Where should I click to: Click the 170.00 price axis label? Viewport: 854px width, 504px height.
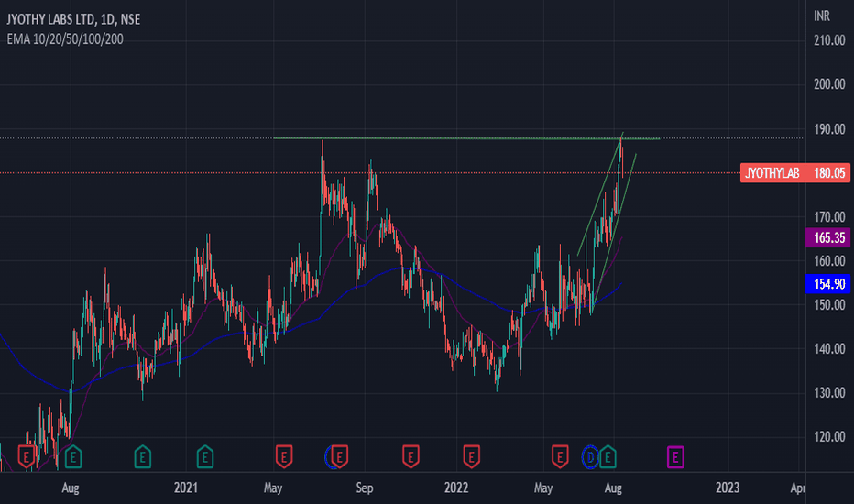pos(829,217)
